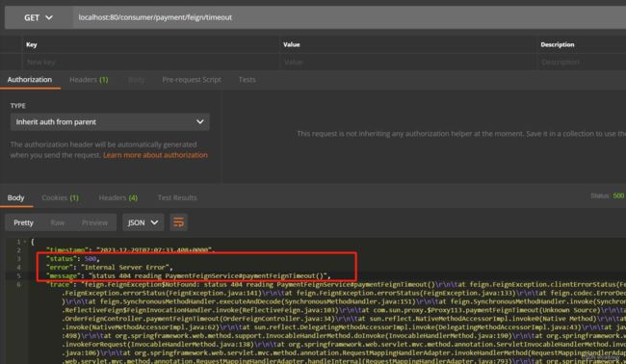Switch to Raw response view

(x=58, y=222)
